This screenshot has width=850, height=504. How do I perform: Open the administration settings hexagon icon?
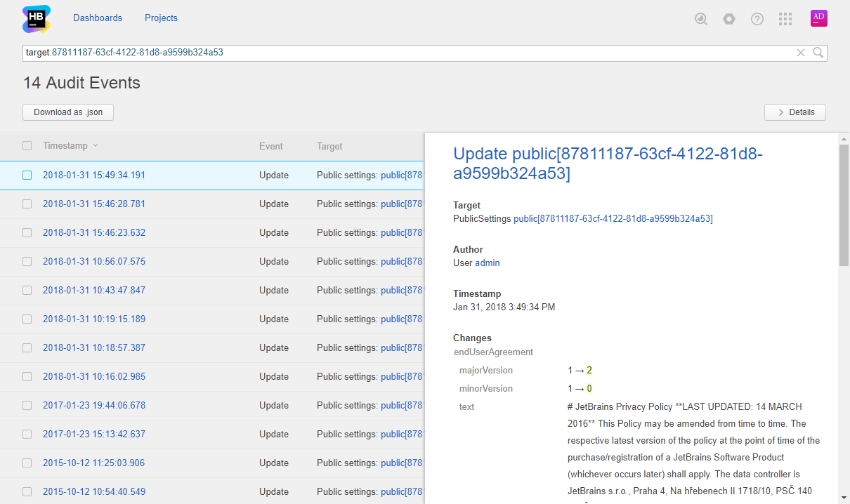(x=729, y=19)
